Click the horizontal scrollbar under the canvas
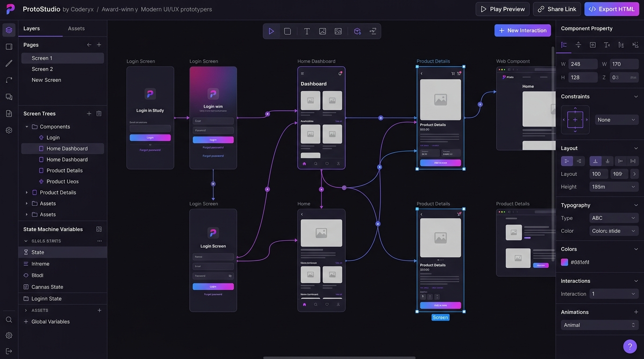Screen dimensions: 644x359 point(339,358)
